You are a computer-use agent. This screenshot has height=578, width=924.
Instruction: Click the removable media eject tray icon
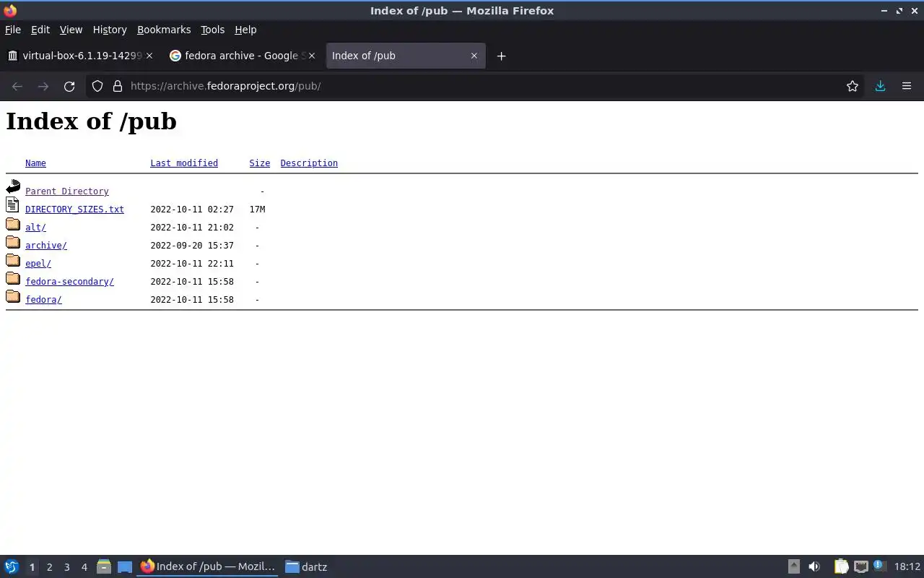click(793, 567)
